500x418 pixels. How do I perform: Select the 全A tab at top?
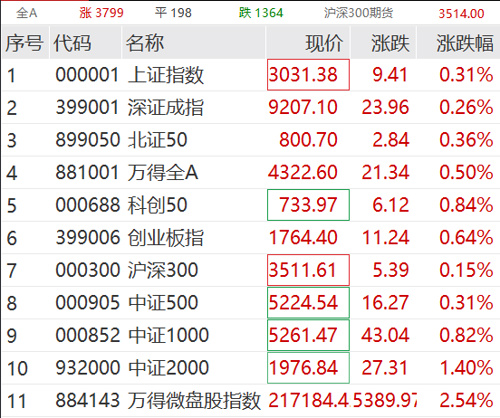[27, 13]
